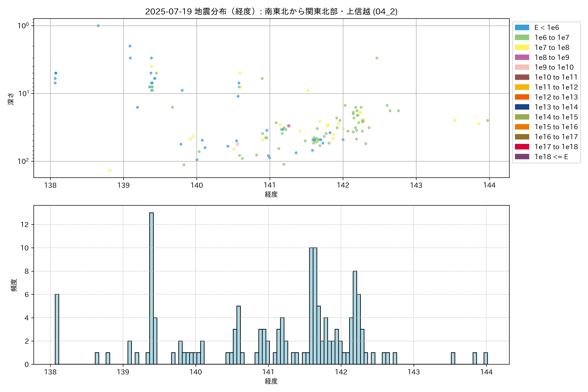
Task: Click the histogram bar at longitude 138.1
Action: click(57, 329)
